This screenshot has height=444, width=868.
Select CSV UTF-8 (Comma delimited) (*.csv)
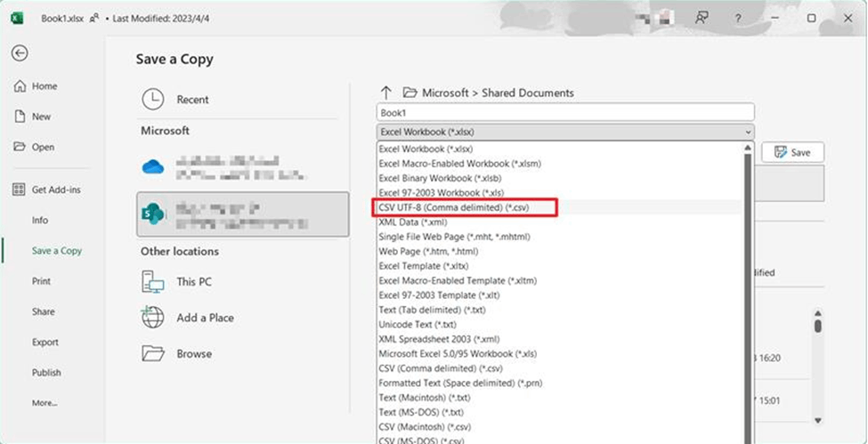[x=559, y=207]
